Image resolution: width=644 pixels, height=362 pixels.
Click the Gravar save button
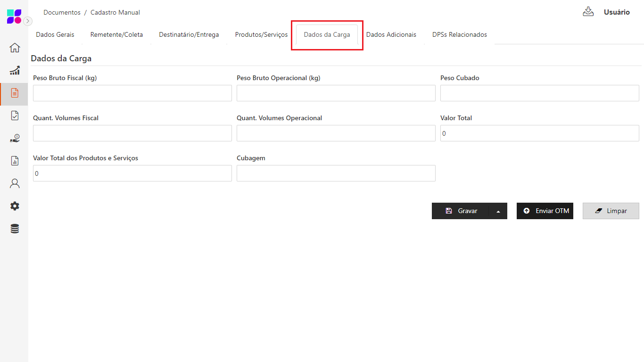(x=461, y=211)
